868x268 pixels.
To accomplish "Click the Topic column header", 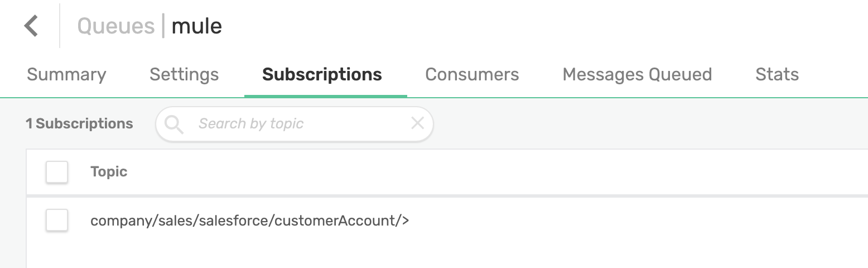I will 109,172.
